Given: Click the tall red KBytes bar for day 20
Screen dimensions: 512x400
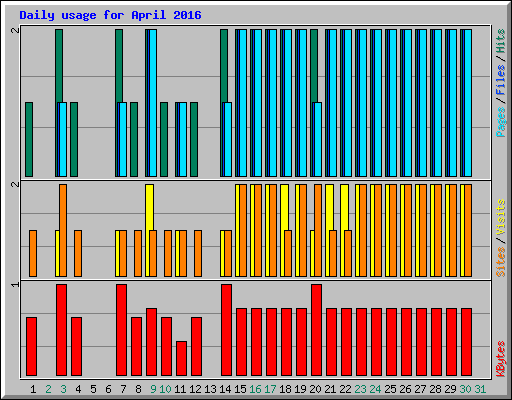Looking at the screenshot, I should [x=316, y=330].
